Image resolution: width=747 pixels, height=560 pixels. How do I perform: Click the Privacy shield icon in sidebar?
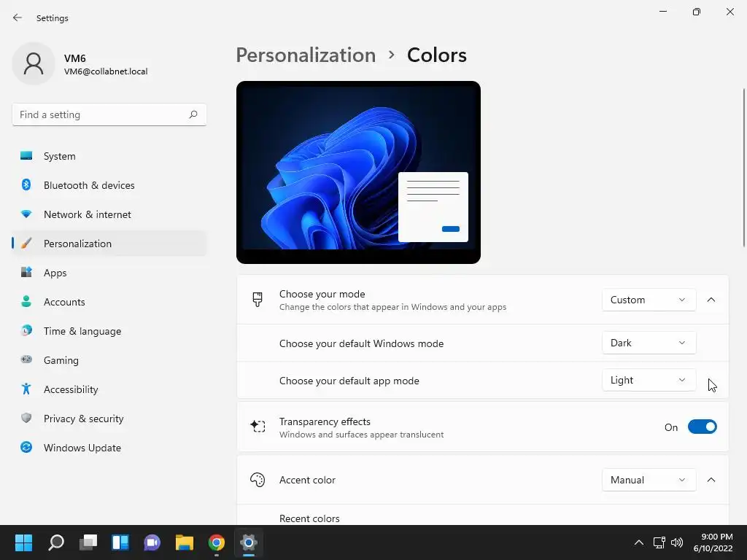click(x=26, y=418)
